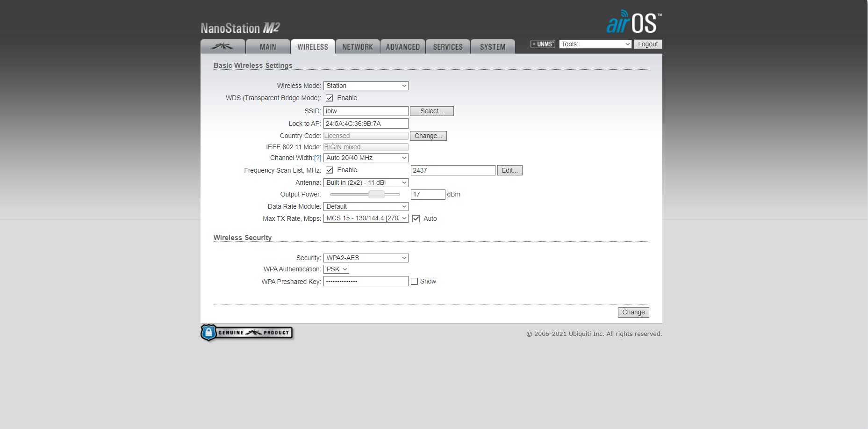
Task: Check the Show preshared key checkbox
Action: (414, 281)
